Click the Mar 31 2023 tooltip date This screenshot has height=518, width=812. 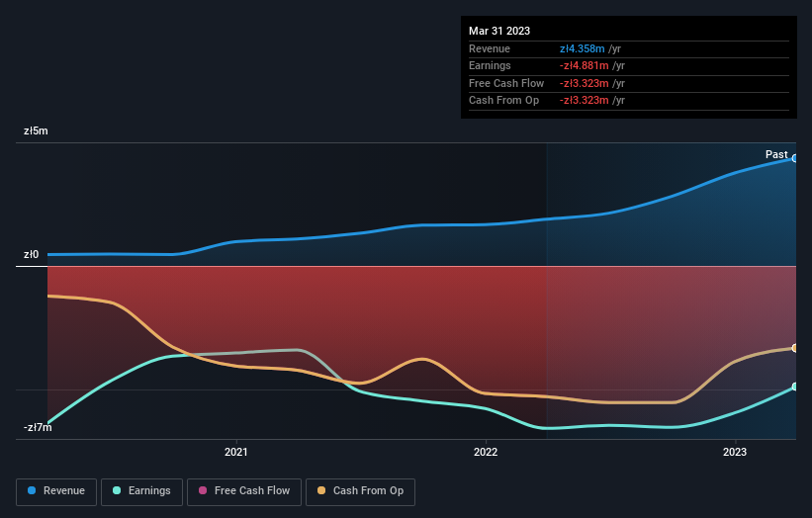point(499,31)
